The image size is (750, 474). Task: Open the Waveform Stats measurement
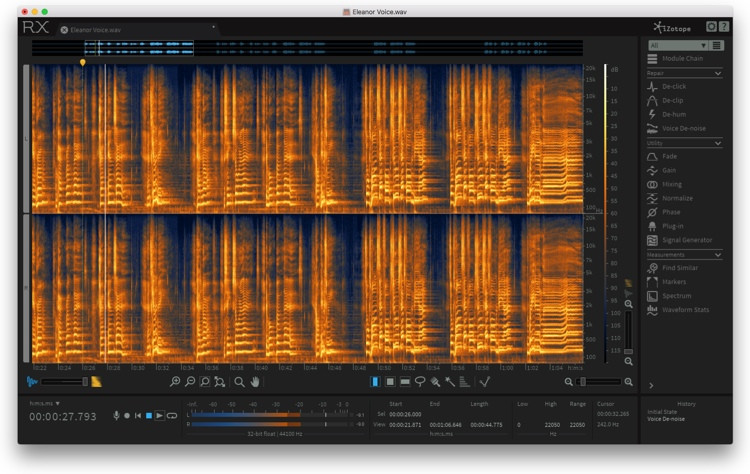(x=685, y=310)
